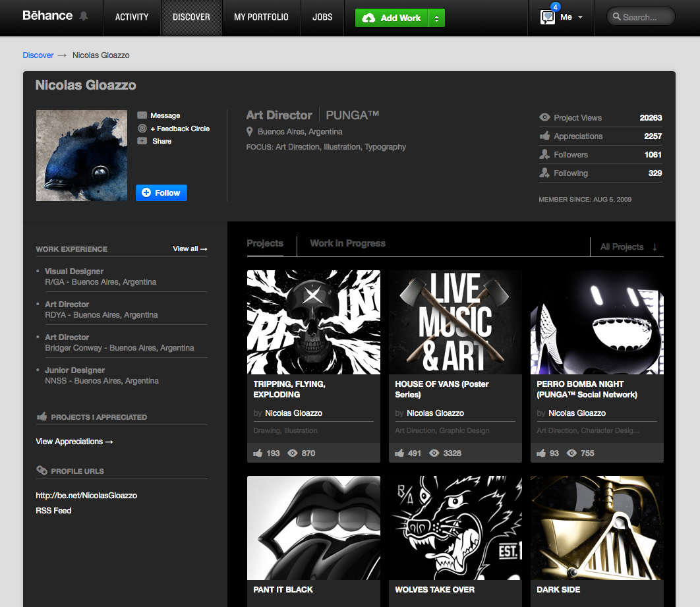The width and height of the screenshot is (700, 607).
Task: Click views eye icon on Perro Bomba Night card
Action: 571,453
